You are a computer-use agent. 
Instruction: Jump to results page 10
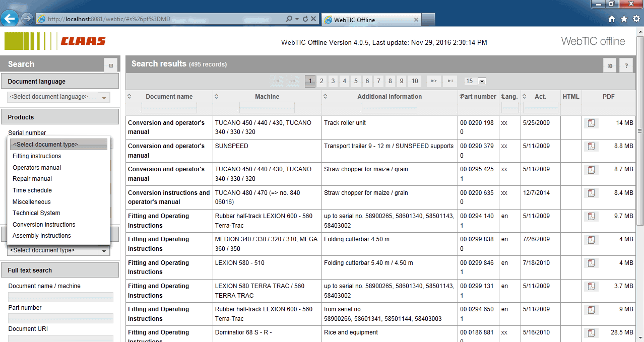(414, 81)
